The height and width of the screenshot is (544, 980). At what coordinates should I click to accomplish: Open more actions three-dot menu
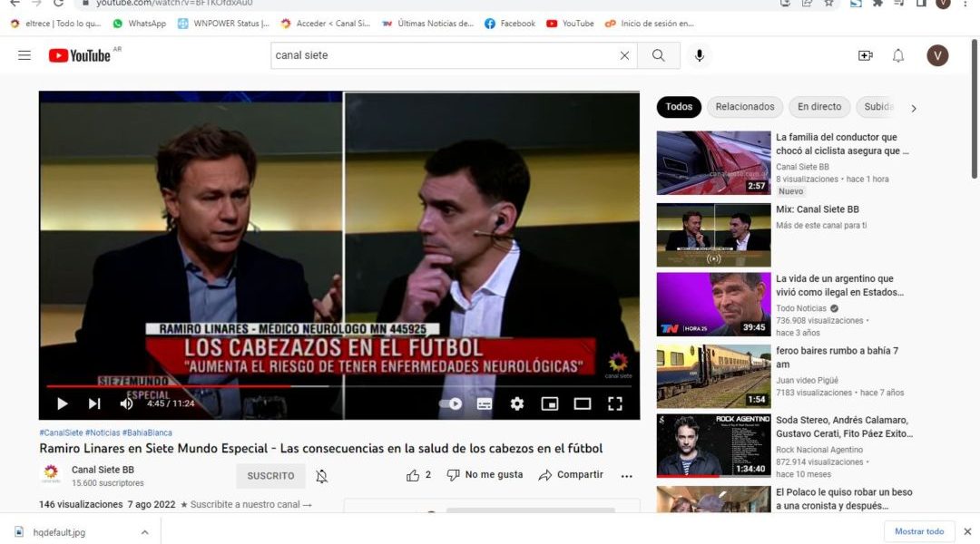click(x=627, y=476)
